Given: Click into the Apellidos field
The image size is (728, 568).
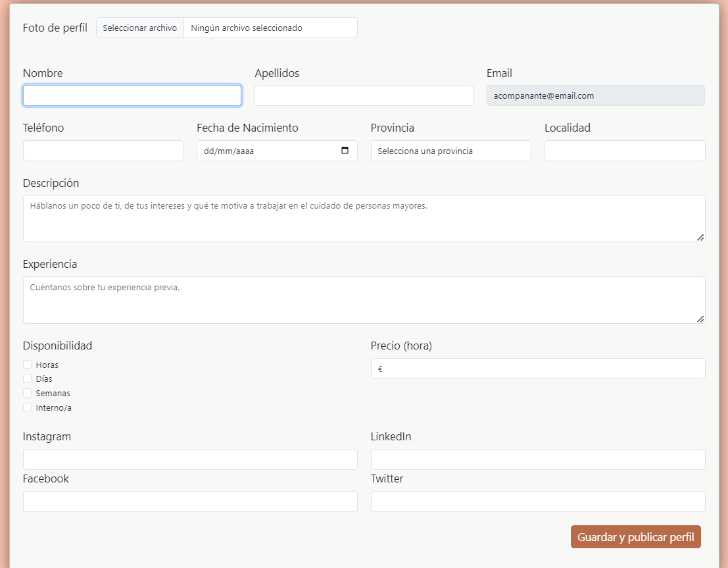Looking at the screenshot, I should [x=364, y=95].
